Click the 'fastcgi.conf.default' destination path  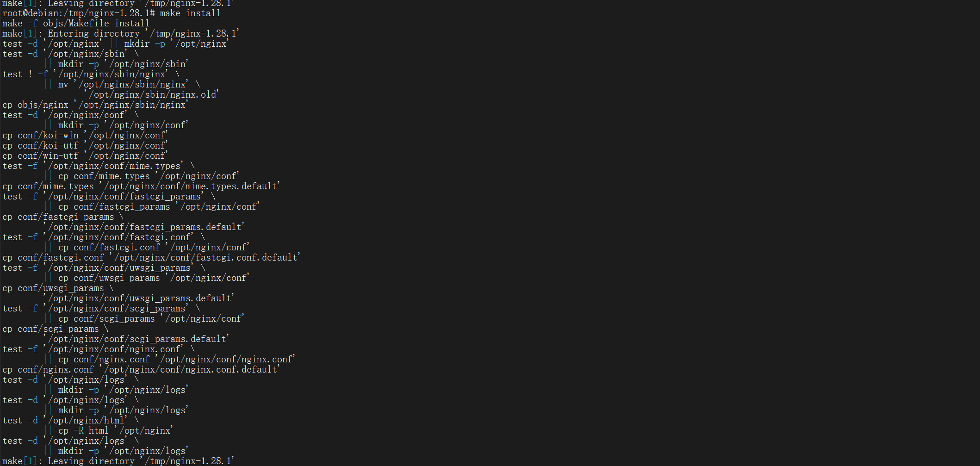[x=207, y=258]
